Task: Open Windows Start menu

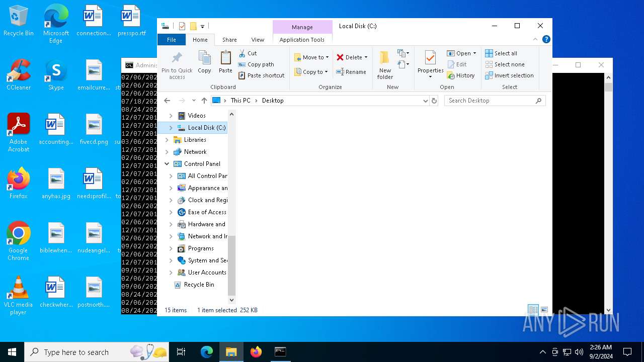Action: (x=12, y=352)
